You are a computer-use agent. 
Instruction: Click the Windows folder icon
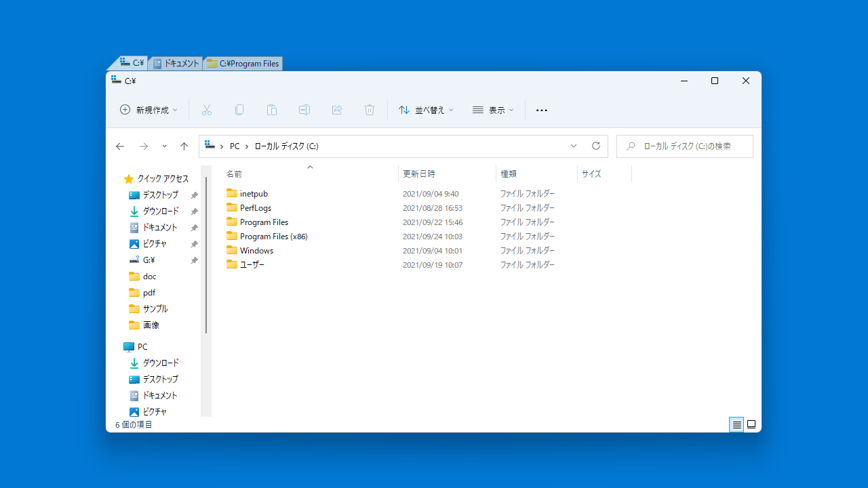(232, 250)
